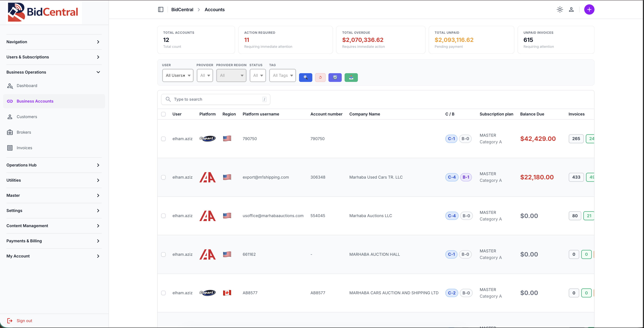Open Brokers in the sidebar
Viewport: 644px width, 328px height.
(x=54, y=132)
